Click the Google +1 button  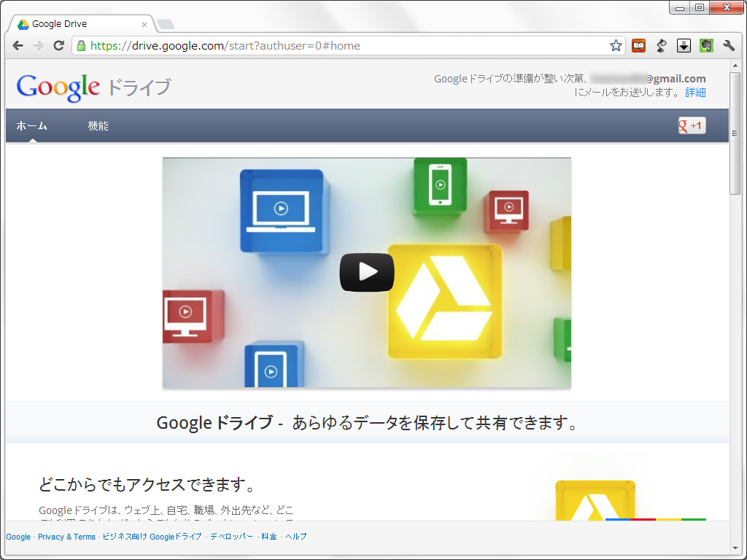pos(691,125)
